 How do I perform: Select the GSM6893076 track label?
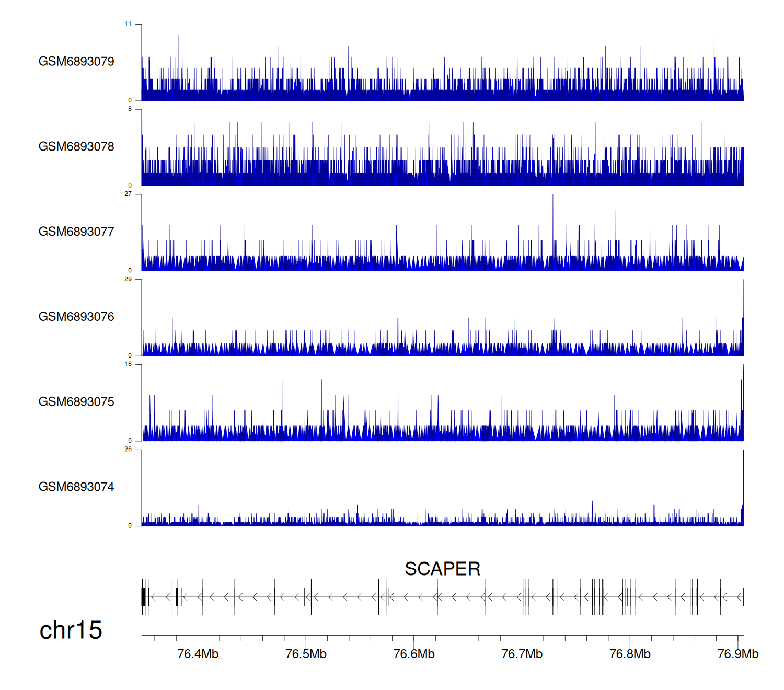76,317
